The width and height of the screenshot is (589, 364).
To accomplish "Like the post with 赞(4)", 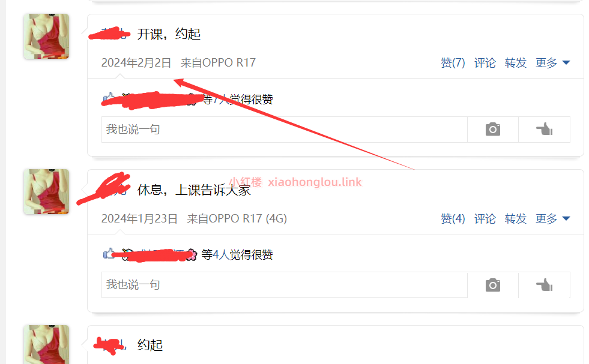I will coord(453,218).
